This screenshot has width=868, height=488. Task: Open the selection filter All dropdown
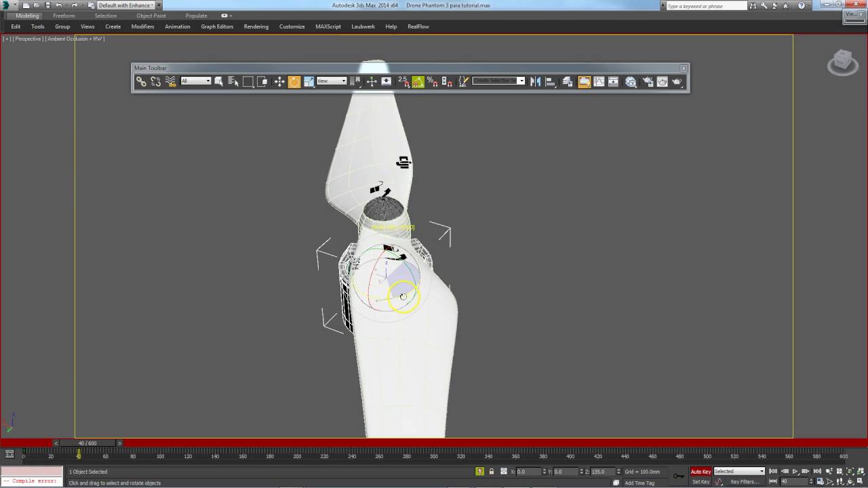point(196,81)
